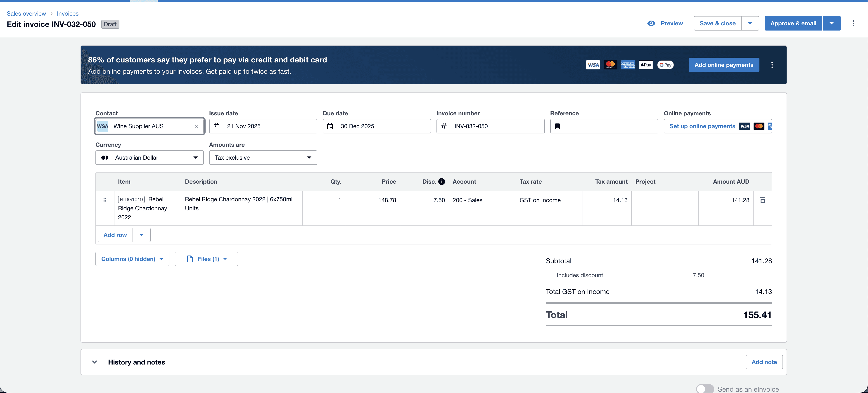Navigate to the Sales overview breadcrumb
The image size is (868, 393).
click(x=26, y=14)
